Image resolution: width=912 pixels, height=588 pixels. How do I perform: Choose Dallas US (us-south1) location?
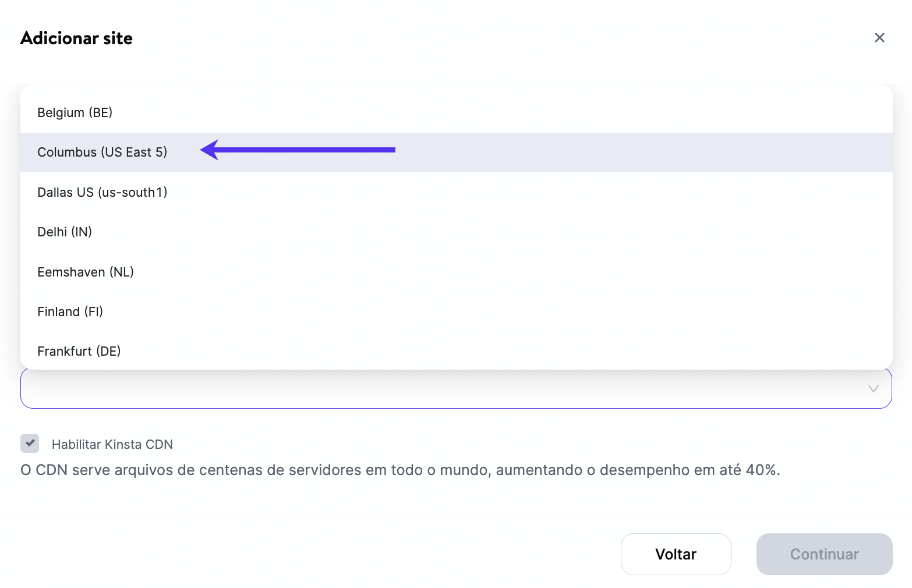coord(102,192)
